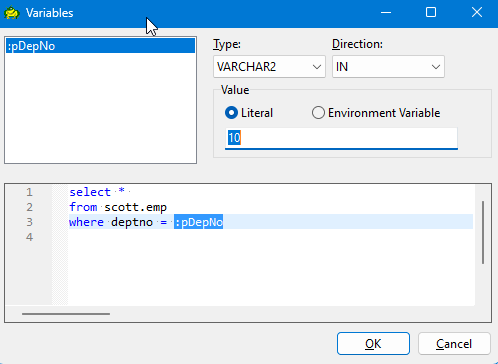Minimize the Variables dialog

click(x=386, y=13)
